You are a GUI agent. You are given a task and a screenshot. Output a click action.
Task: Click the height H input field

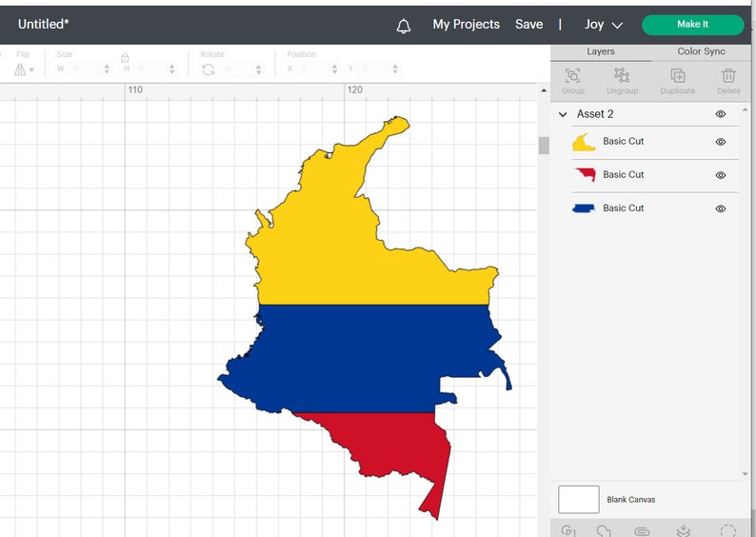coord(151,69)
